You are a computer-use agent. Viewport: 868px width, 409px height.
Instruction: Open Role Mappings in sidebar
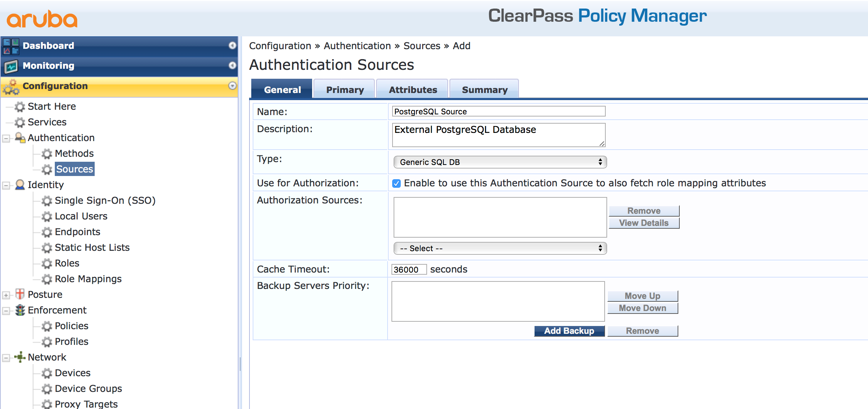[88, 279]
